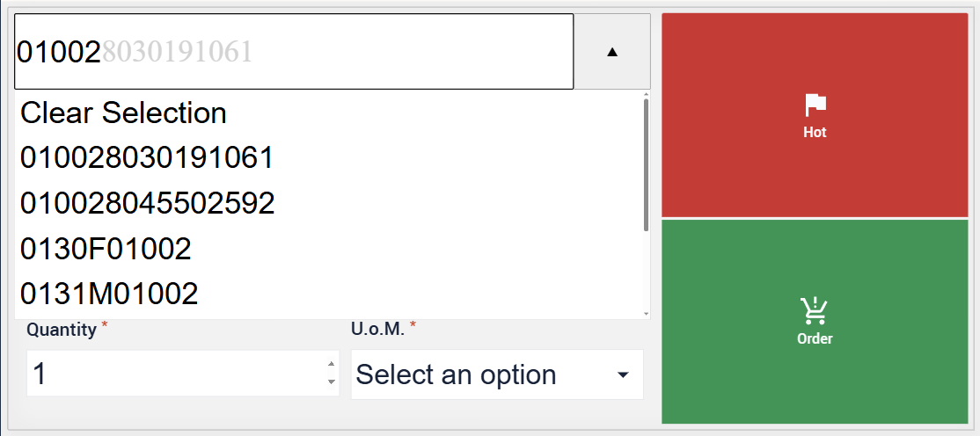This screenshot has height=436, width=980.
Task: Select item 010028030191061 from the list
Action: pyautogui.click(x=148, y=158)
